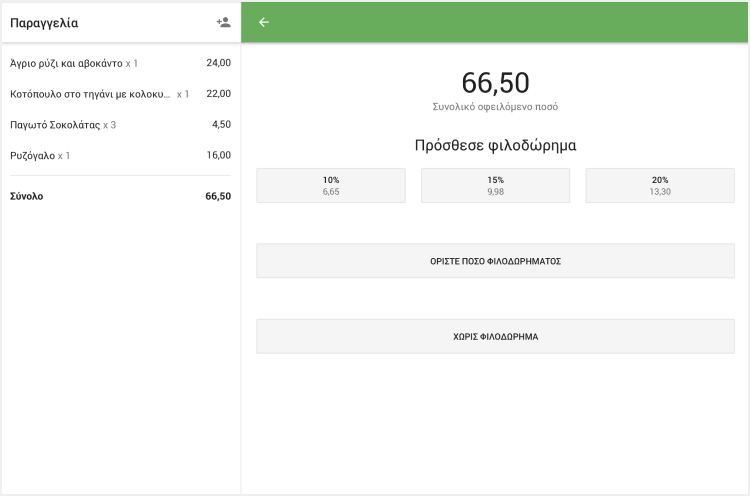Click the Παγωτό Σοκολάτας x 3 item
Screen dimensions: 750x496
[63, 125]
